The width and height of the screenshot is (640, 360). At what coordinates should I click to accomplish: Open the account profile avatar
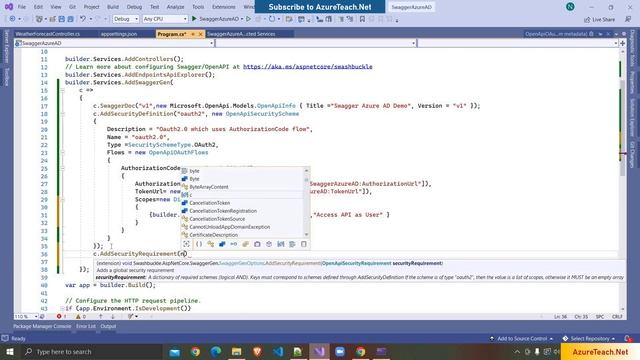570,7
